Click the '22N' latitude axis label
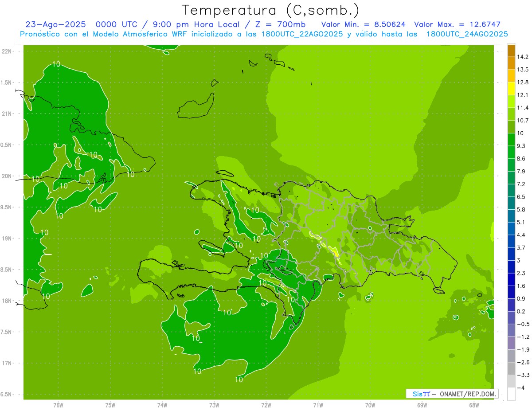The width and height of the screenshot is (532, 411). click(x=7, y=51)
